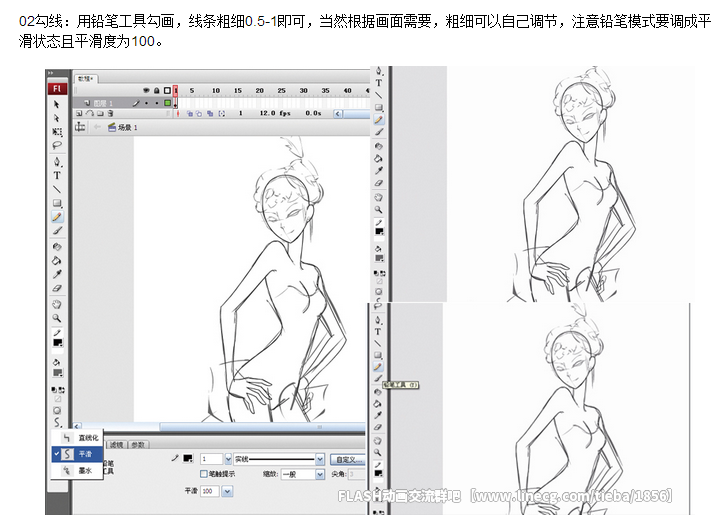This screenshot has width=724, height=515.
Task: Click the Insert Layer icon below the timeline layers
Action: point(79,113)
